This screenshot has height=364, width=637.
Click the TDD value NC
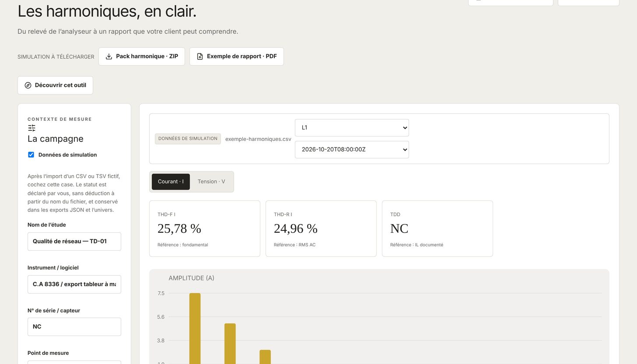click(x=399, y=228)
